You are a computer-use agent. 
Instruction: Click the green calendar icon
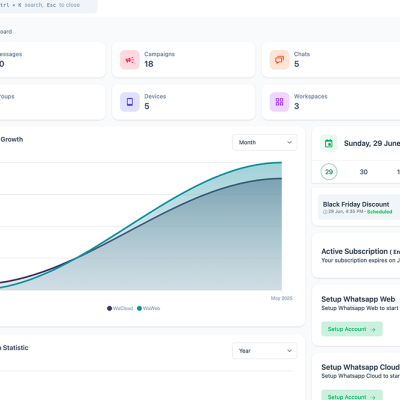click(x=329, y=143)
